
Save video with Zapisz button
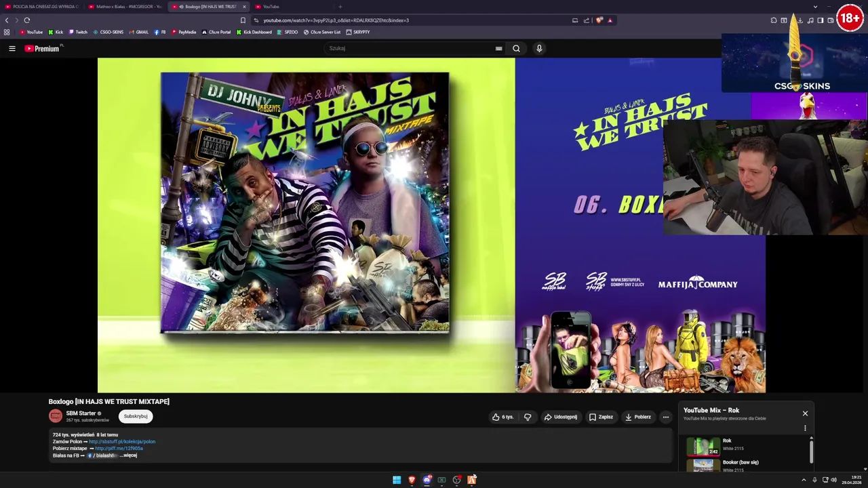(x=601, y=417)
